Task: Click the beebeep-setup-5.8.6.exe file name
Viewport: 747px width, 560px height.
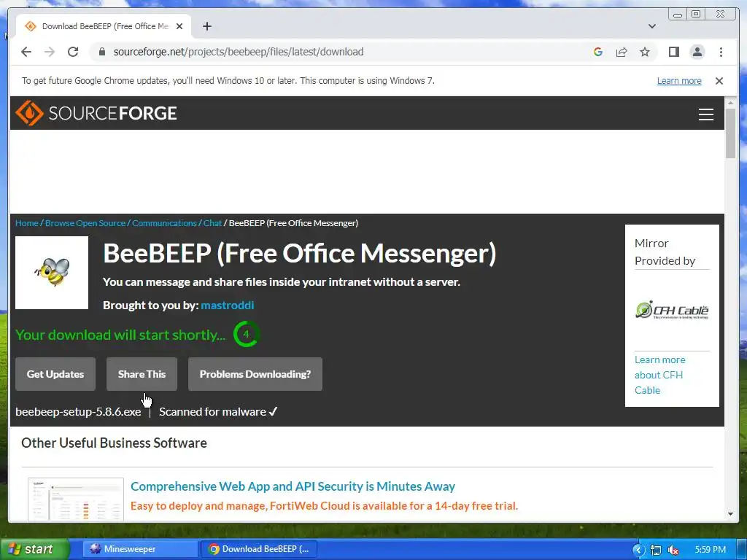Action: (78, 412)
